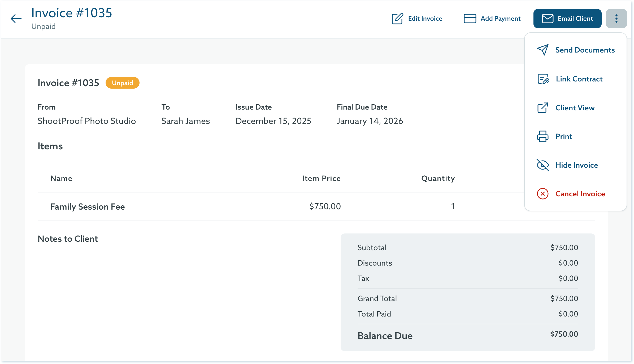Screen dimensions: 634x364
Task: Toggle Hide Invoice crossed-eye icon
Action: click(543, 165)
